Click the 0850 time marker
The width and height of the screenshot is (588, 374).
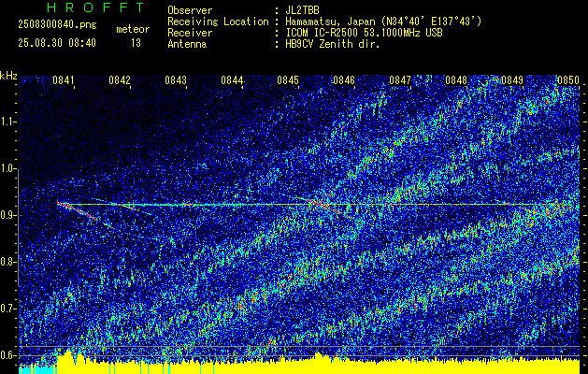coord(568,80)
